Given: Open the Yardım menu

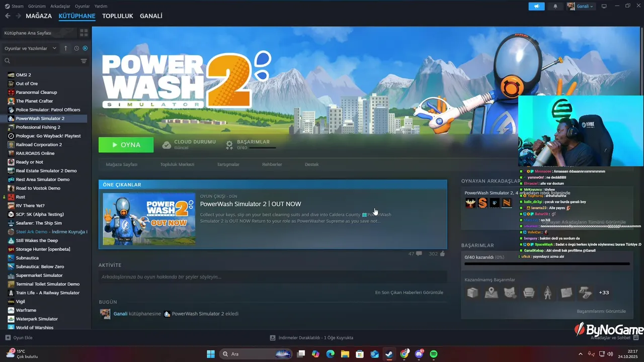Looking at the screenshot, I should 101,6.
